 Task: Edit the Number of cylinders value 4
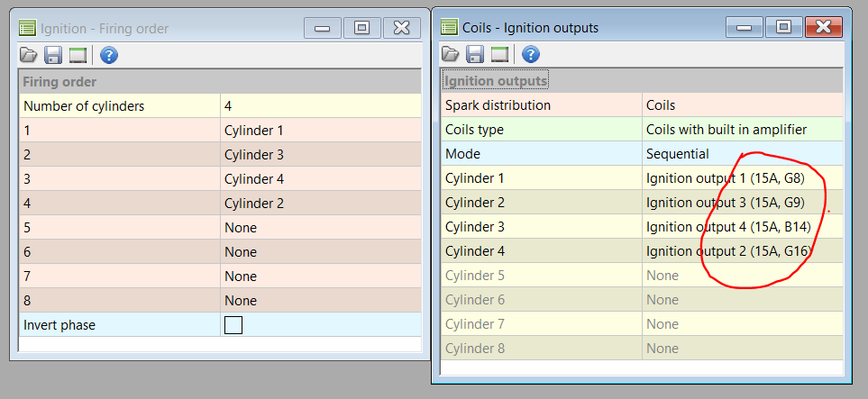point(320,106)
